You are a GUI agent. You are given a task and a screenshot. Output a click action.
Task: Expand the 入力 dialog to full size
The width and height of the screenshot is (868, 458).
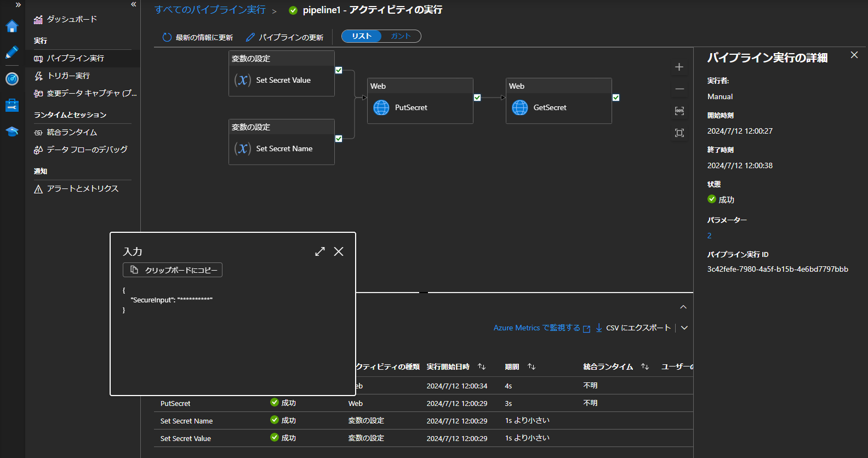[320, 251]
